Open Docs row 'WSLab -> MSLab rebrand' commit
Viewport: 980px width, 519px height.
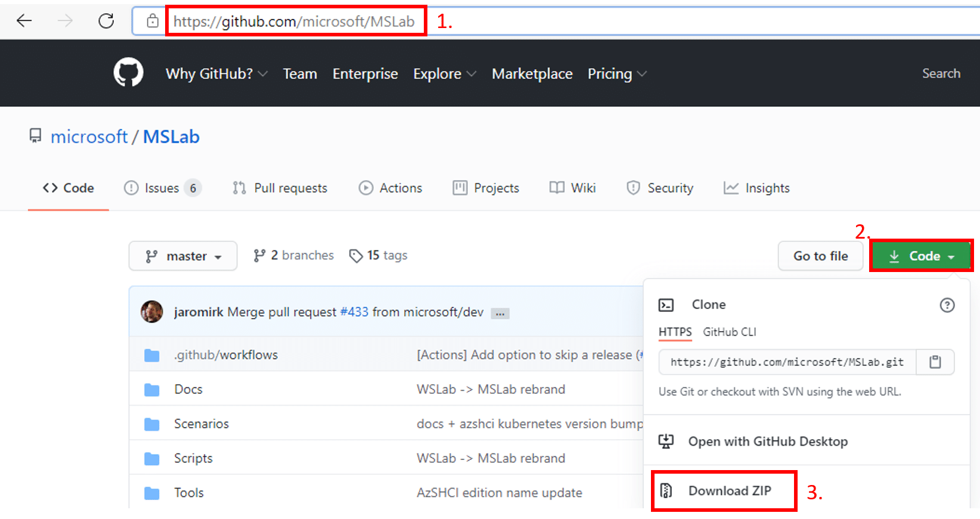[x=491, y=390]
